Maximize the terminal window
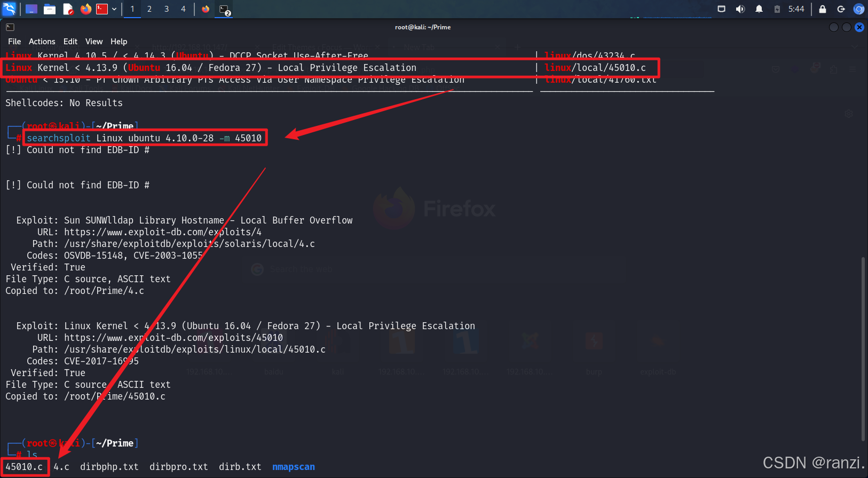This screenshot has height=478, width=868. [847, 27]
